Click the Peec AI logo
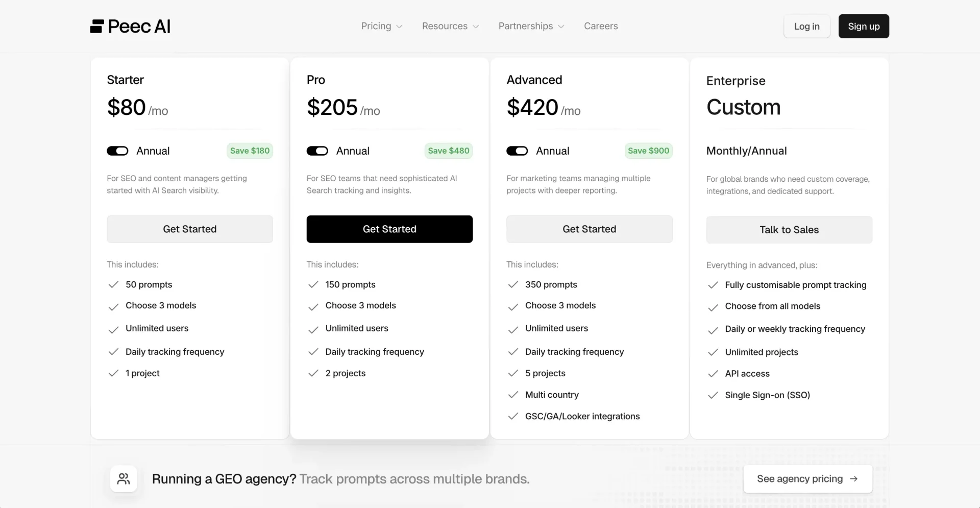980x508 pixels. (x=130, y=26)
